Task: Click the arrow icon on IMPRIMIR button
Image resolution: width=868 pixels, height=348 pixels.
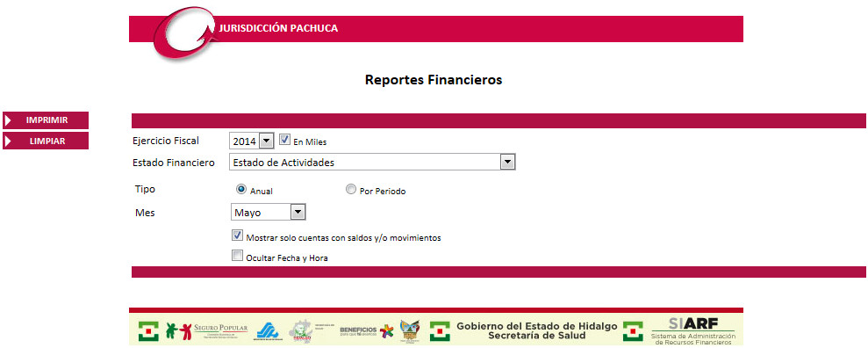Action: pos(8,120)
